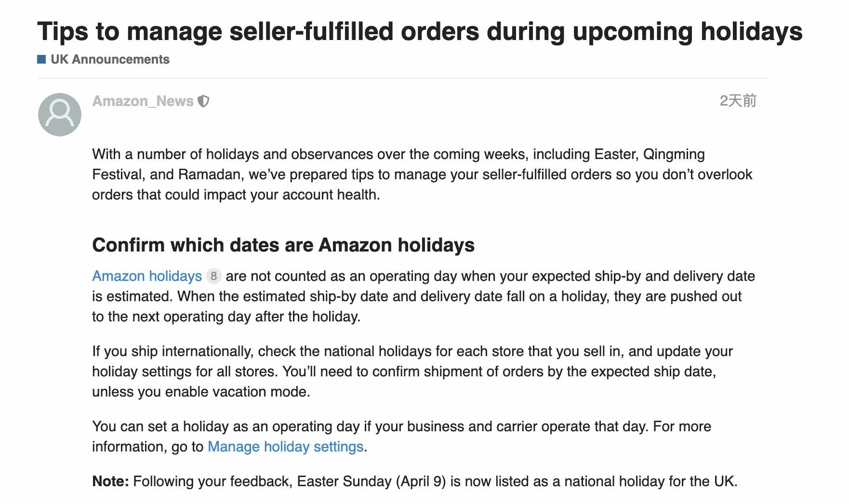Open the Amazon holidays link

pyautogui.click(x=147, y=276)
